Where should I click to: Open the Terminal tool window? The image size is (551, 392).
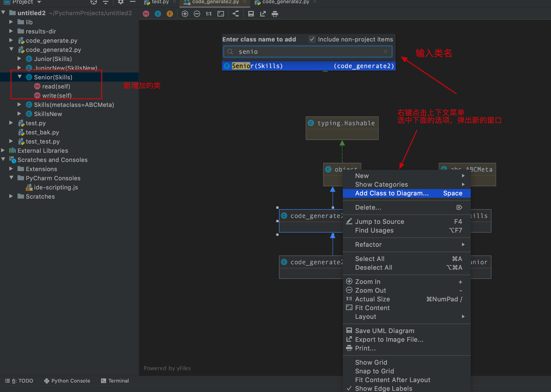coord(115,381)
